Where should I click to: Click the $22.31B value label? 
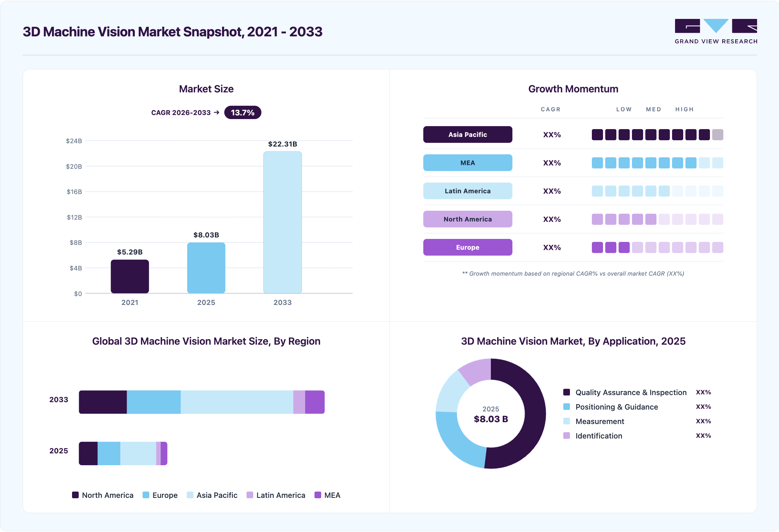(283, 144)
